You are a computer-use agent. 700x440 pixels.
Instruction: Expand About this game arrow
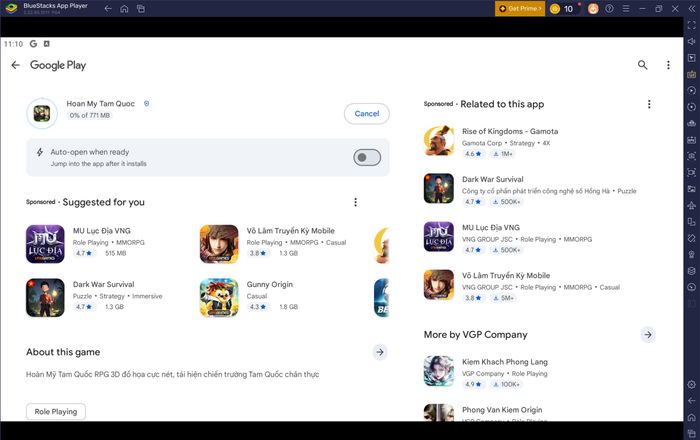pyautogui.click(x=380, y=352)
